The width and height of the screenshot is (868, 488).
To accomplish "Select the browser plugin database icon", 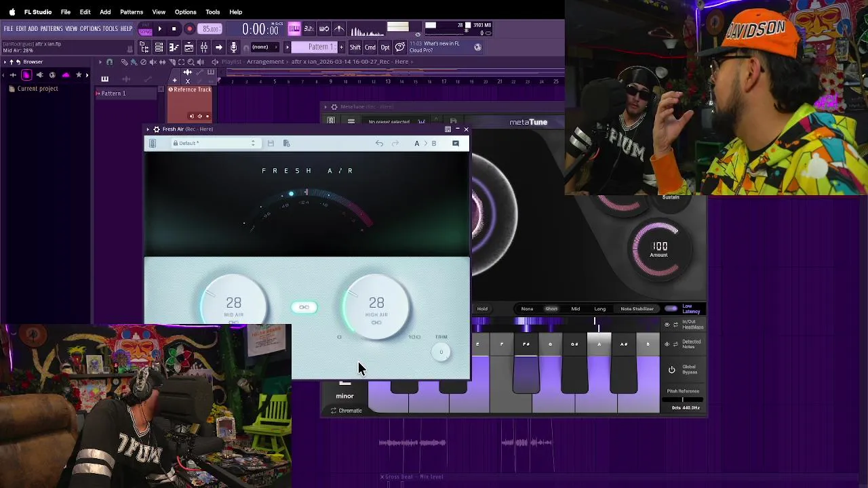I will coord(39,75).
